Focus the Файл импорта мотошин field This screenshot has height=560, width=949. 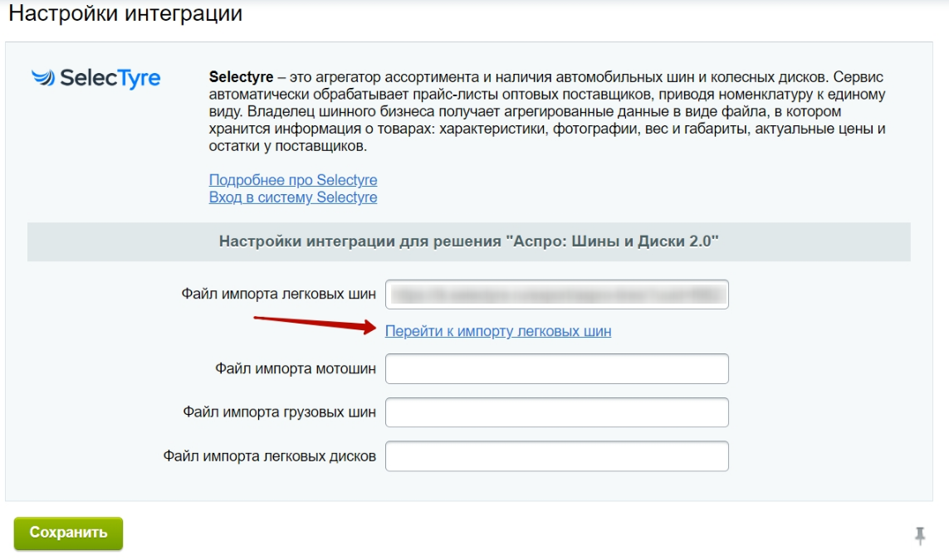(x=557, y=369)
